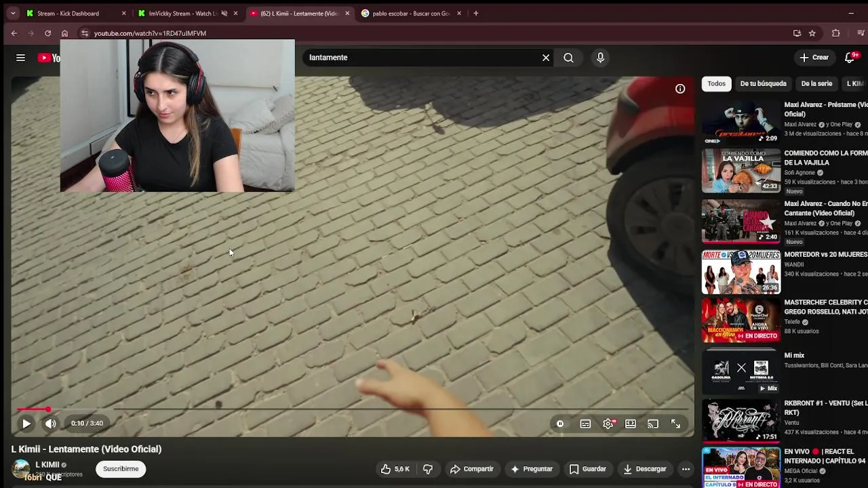Open the 'REACT EL INTERNADO' live thumbnail
The width and height of the screenshot is (868, 488).
[741, 468]
